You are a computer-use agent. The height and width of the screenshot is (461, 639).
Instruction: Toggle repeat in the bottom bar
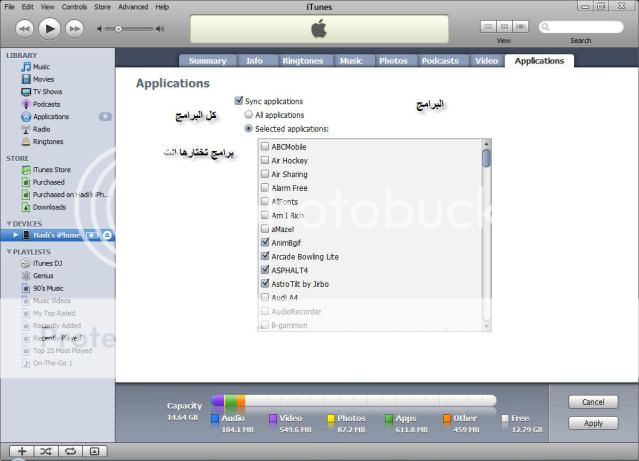coord(70,451)
